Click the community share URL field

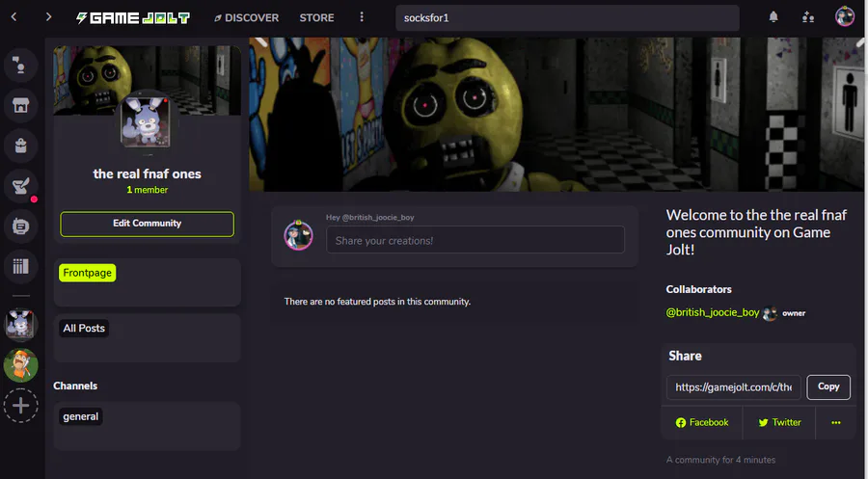pos(734,387)
